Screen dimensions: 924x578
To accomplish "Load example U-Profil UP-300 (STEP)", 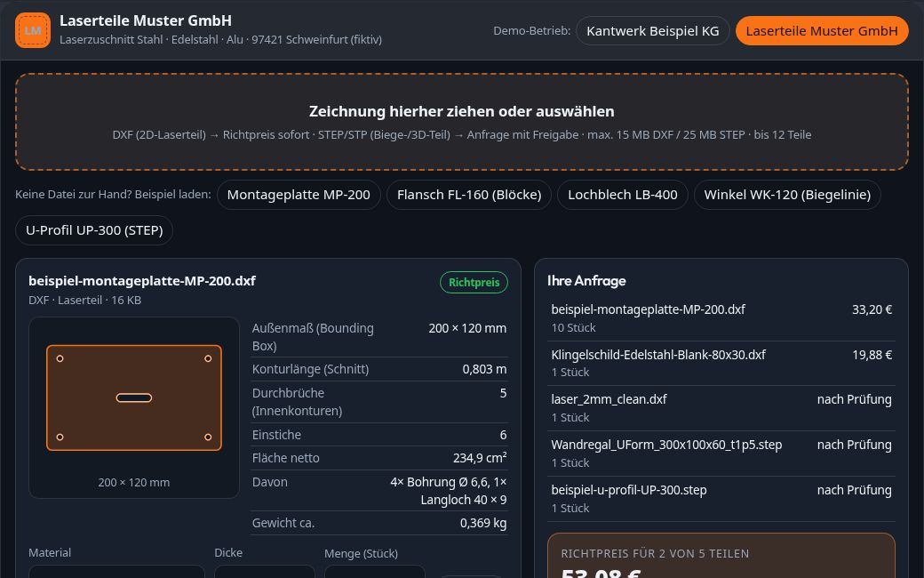I will 94,230.
